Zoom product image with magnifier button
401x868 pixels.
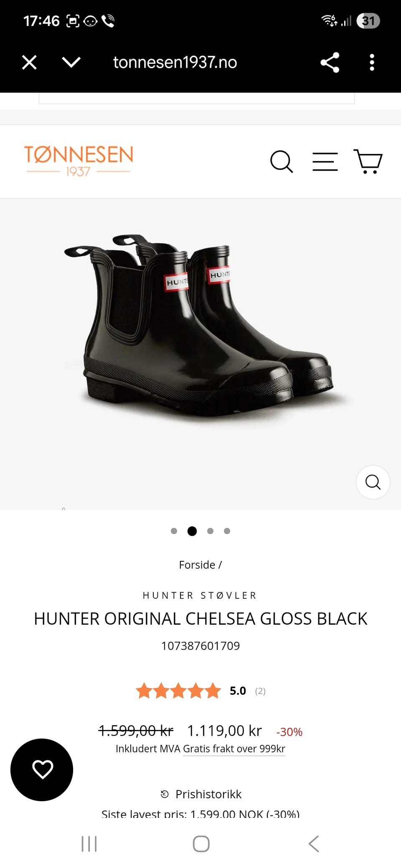coord(373,482)
